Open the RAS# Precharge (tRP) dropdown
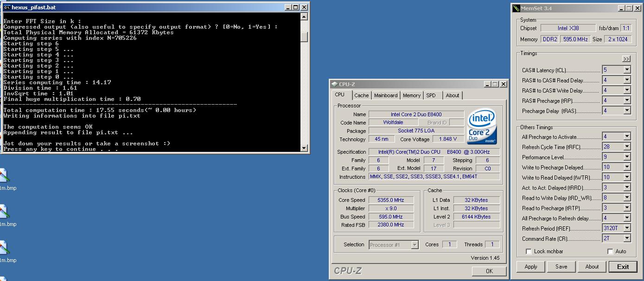This screenshot has width=644, height=281. tap(627, 100)
